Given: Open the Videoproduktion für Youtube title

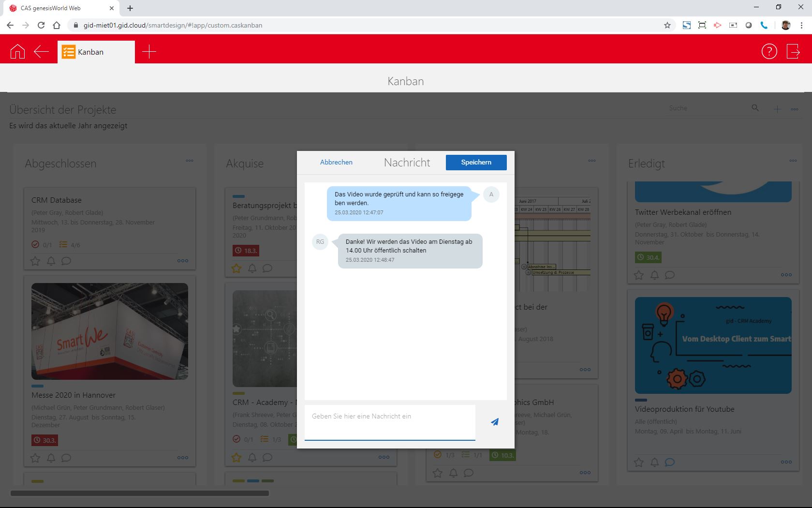Looking at the screenshot, I should pos(684,409).
